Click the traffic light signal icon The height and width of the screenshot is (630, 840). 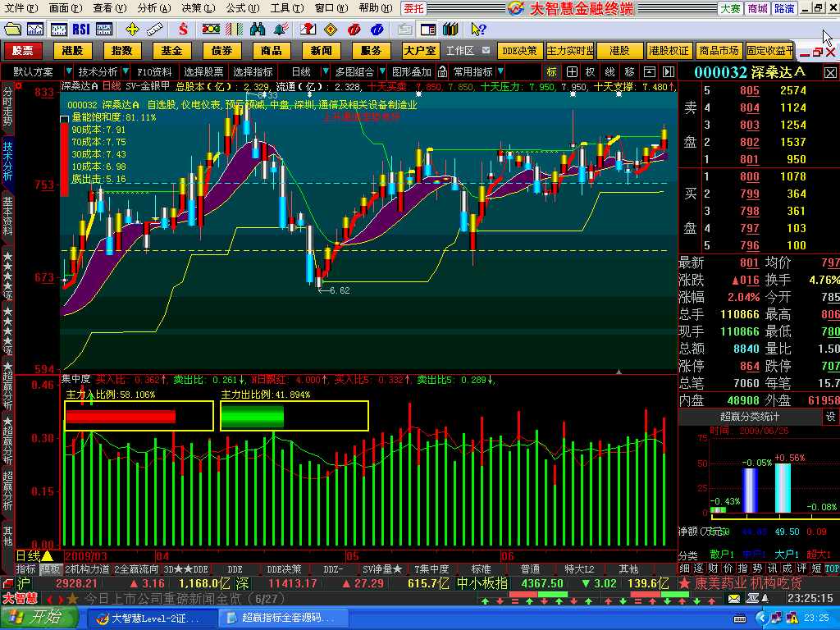coord(211,30)
